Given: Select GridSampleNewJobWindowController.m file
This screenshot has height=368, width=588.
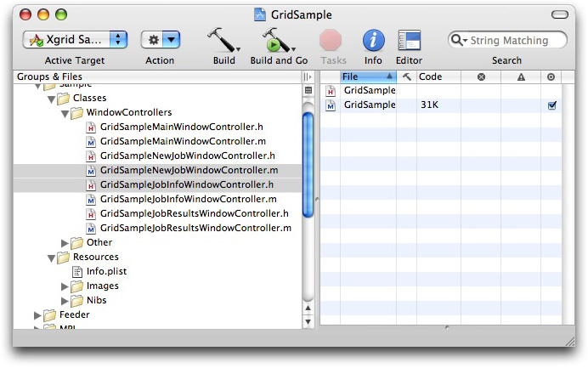Looking at the screenshot, I should point(189,170).
